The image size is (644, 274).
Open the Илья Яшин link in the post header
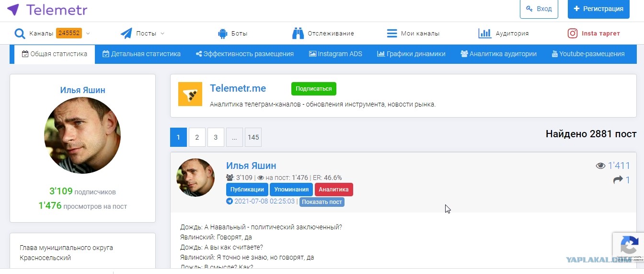point(251,166)
